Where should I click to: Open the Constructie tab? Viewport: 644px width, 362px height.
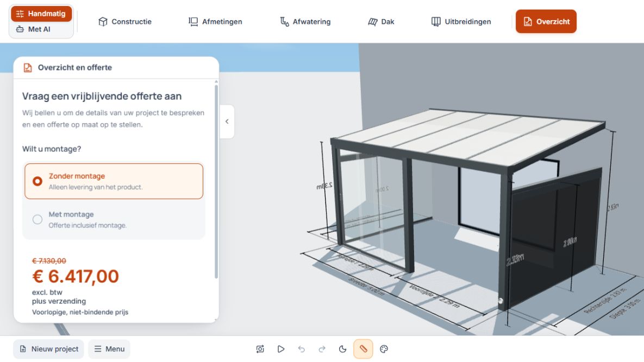tap(125, 22)
